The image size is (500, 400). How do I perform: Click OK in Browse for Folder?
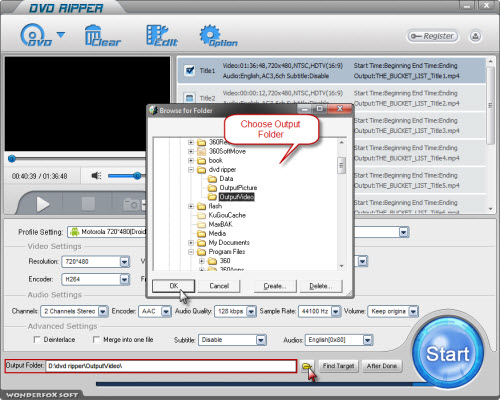174,286
